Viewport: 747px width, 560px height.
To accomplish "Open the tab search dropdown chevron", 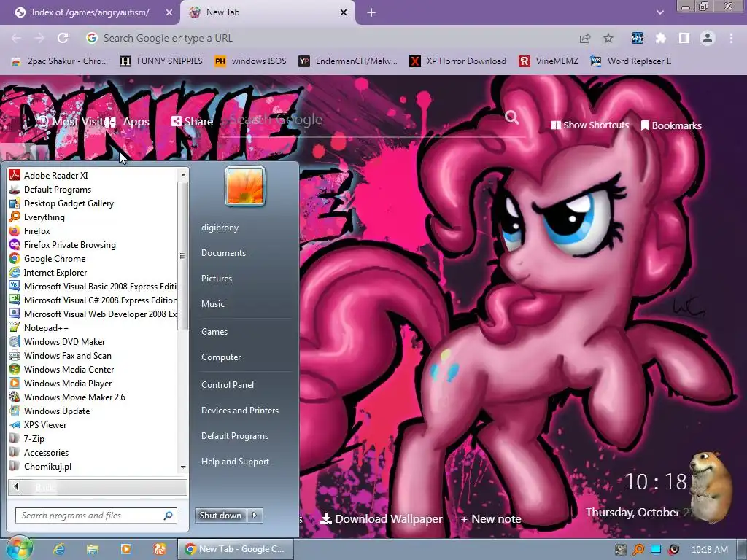I will point(659,12).
